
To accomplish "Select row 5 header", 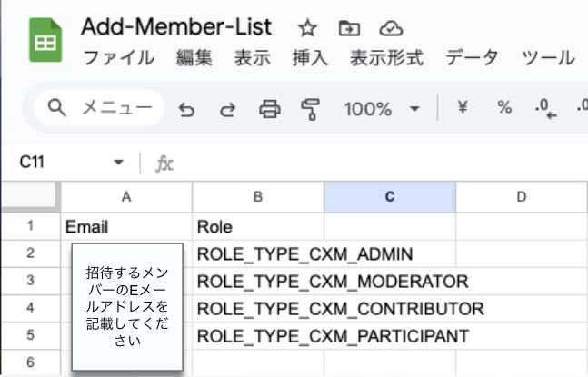I will 30,335.
